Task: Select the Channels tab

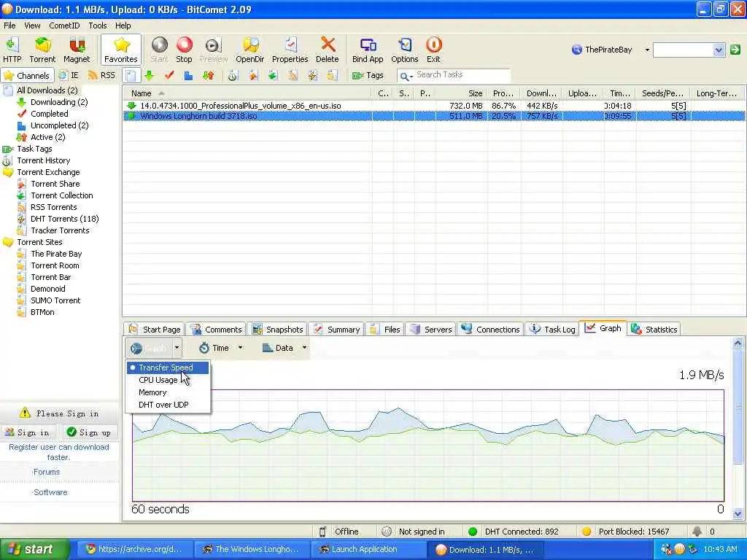Action: click(27, 75)
